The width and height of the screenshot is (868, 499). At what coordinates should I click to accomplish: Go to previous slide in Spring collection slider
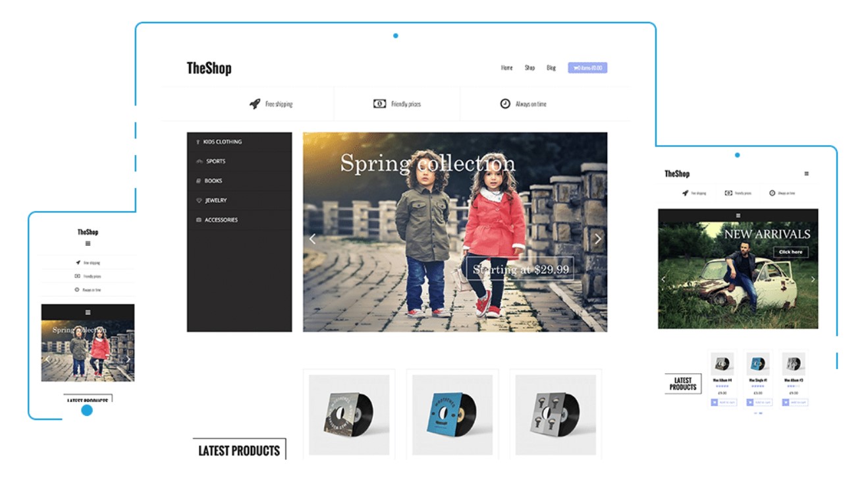pyautogui.click(x=312, y=239)
